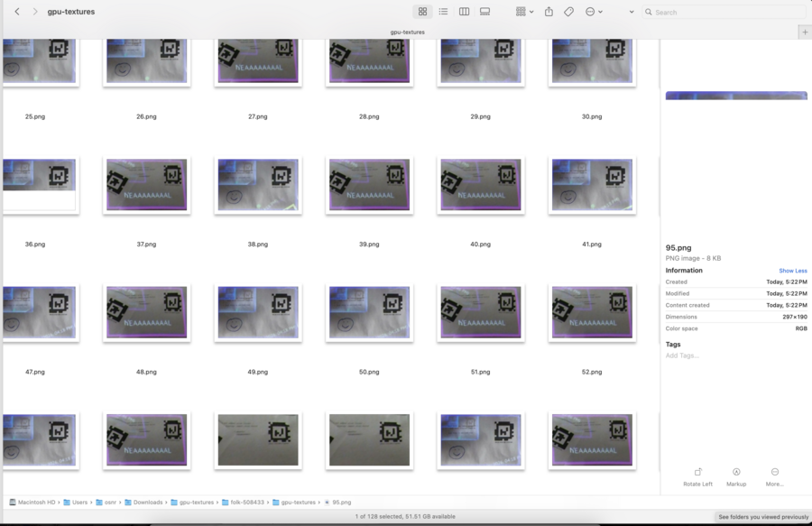812x526 pixels.
Task: Select the gpu-textures tab
Action: point(407,32)
